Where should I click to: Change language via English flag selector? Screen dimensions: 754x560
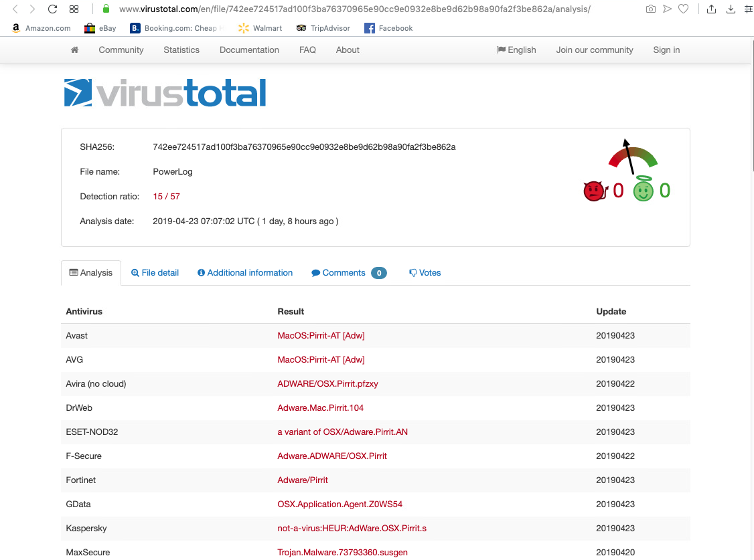[x=516, y=50]
